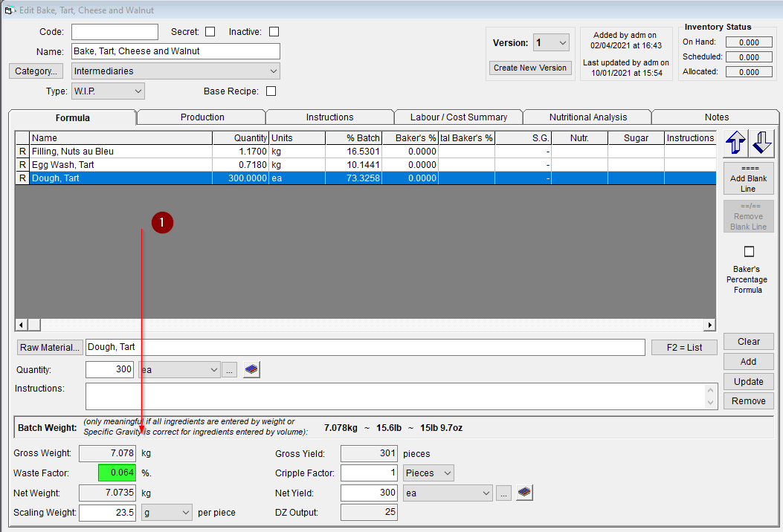Select the Filling, Nuts au Bleu row

(366, 152)
